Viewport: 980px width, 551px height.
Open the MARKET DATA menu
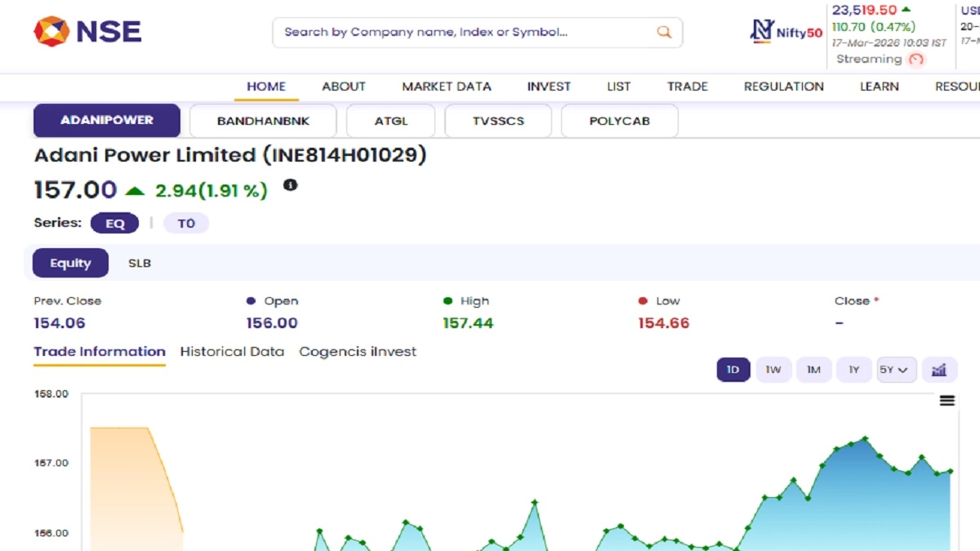pos(446,87)
